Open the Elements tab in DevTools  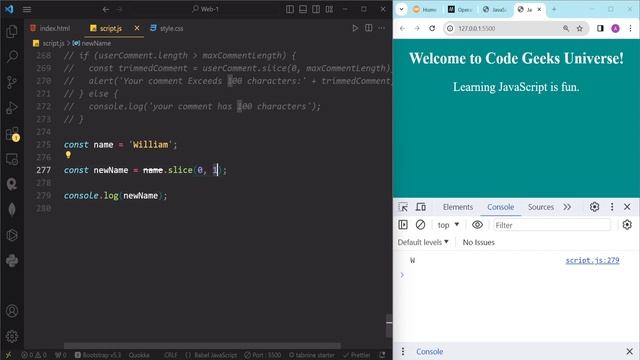458,207
